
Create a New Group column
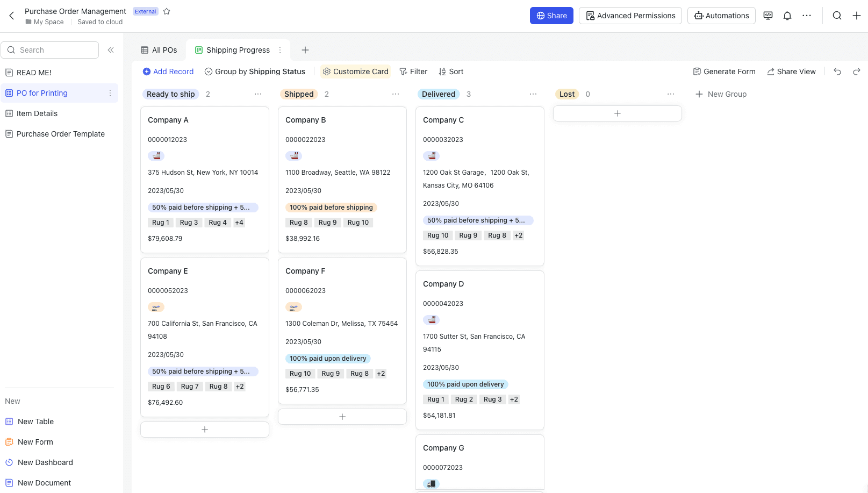coord(721,94)
